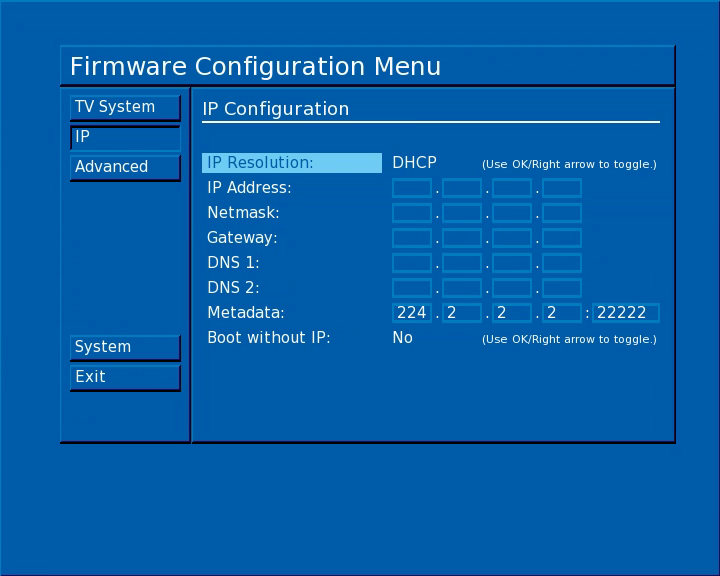Activate the third DNS 2 octet field

click(512, 288)
